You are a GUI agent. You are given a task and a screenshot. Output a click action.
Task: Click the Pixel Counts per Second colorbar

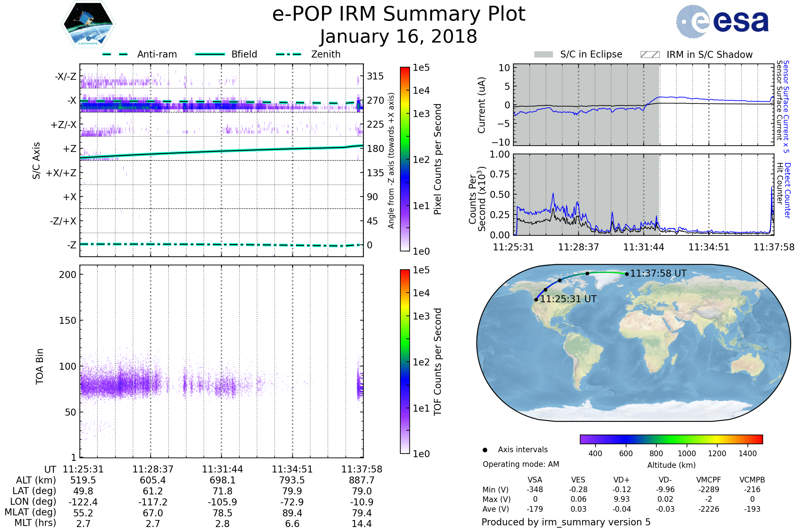(405, 159)
